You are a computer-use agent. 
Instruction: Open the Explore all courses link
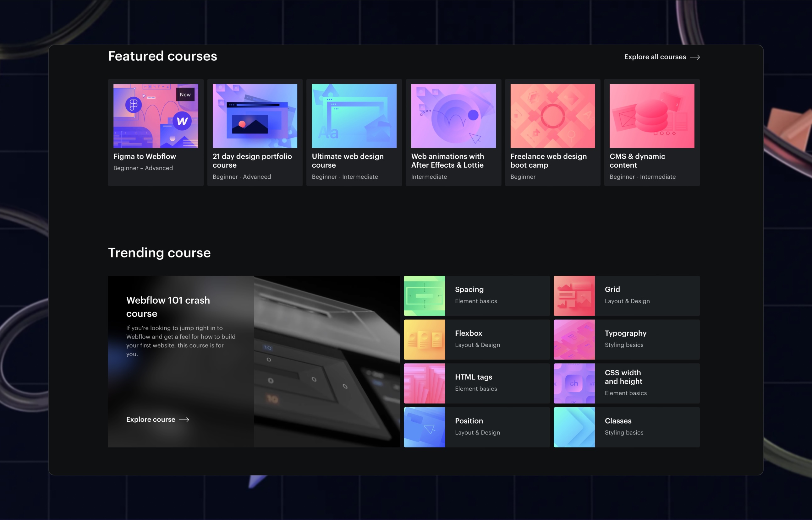click(661, 57)
